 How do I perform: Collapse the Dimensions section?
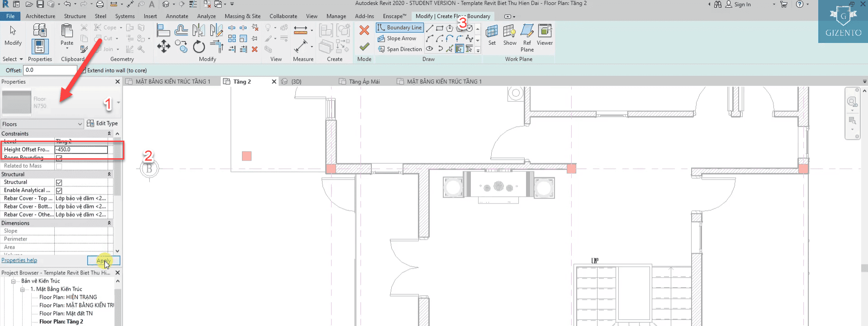(x=109, y=223)
